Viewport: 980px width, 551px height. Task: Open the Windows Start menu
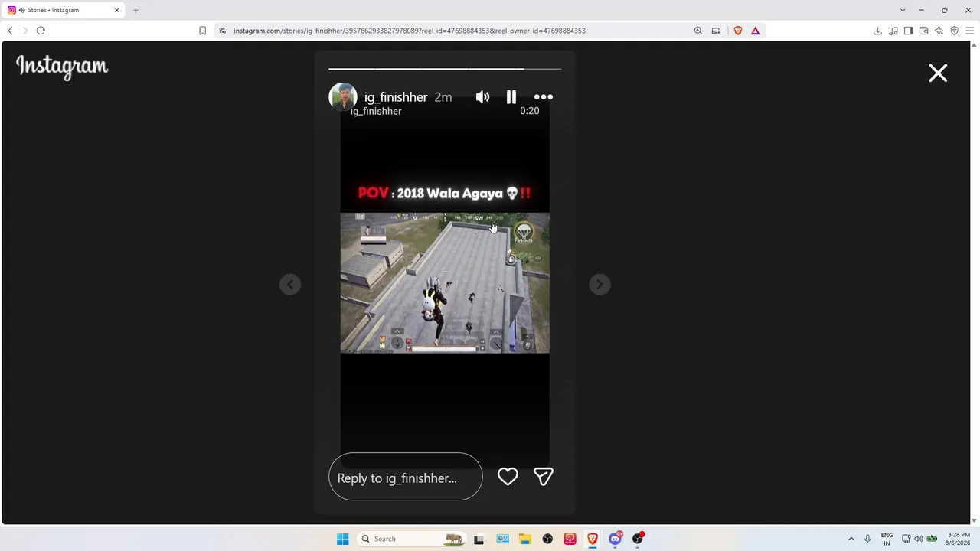pyautogui.click(x=343, y=539)
